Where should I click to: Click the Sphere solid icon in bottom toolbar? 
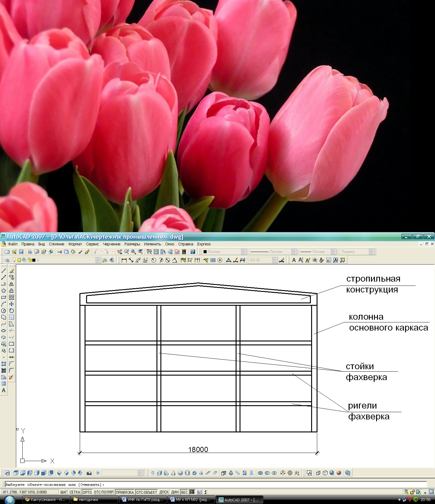click(x=180, y=473)
